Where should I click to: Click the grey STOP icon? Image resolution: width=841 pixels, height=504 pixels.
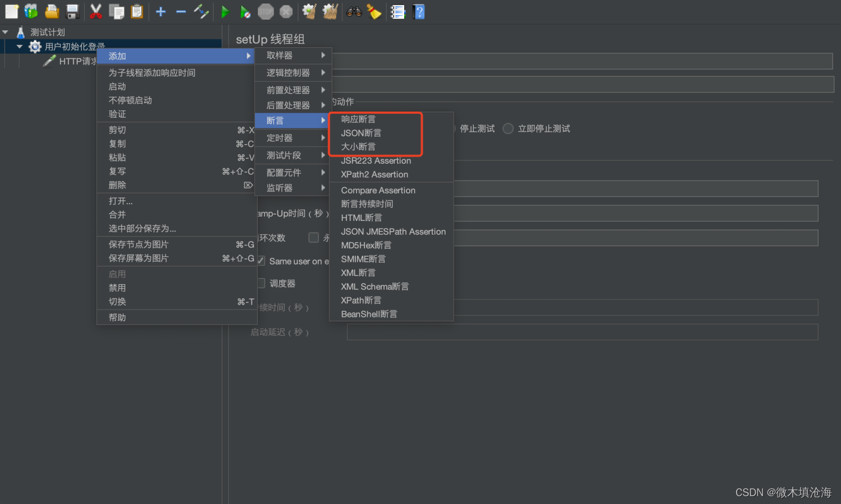(266, 11)
